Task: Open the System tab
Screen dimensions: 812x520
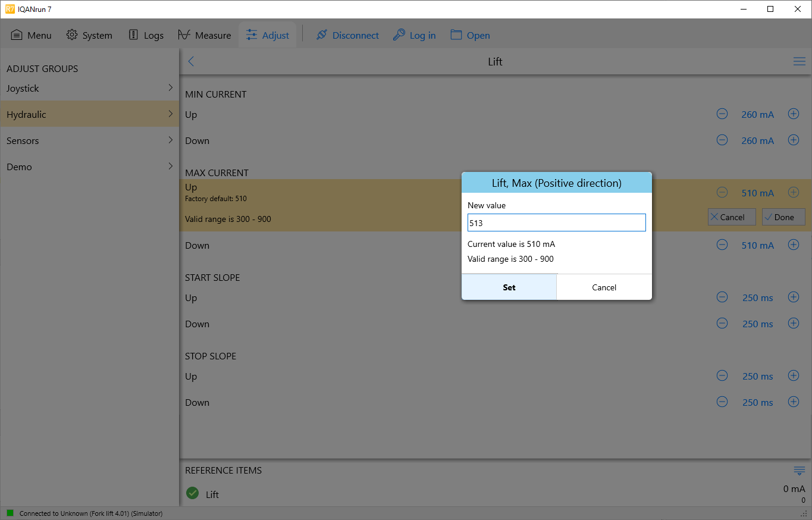Action: (89, 35)
